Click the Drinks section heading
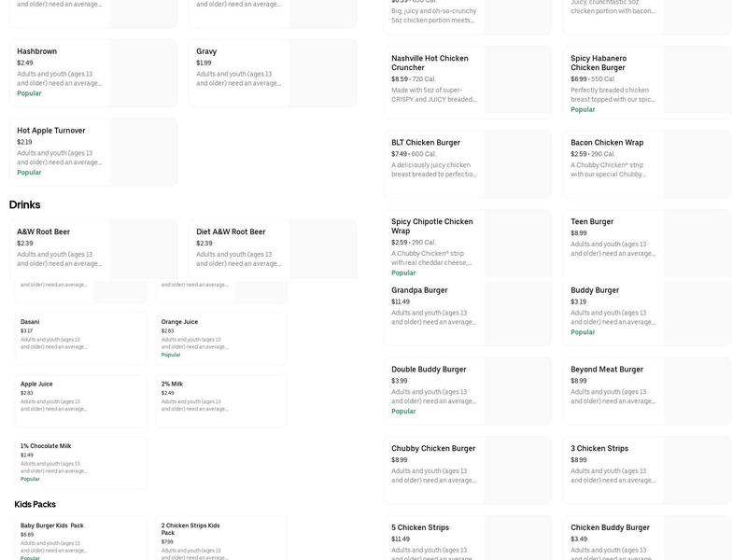This screenshot has width=747, height=560. (25, 204)
